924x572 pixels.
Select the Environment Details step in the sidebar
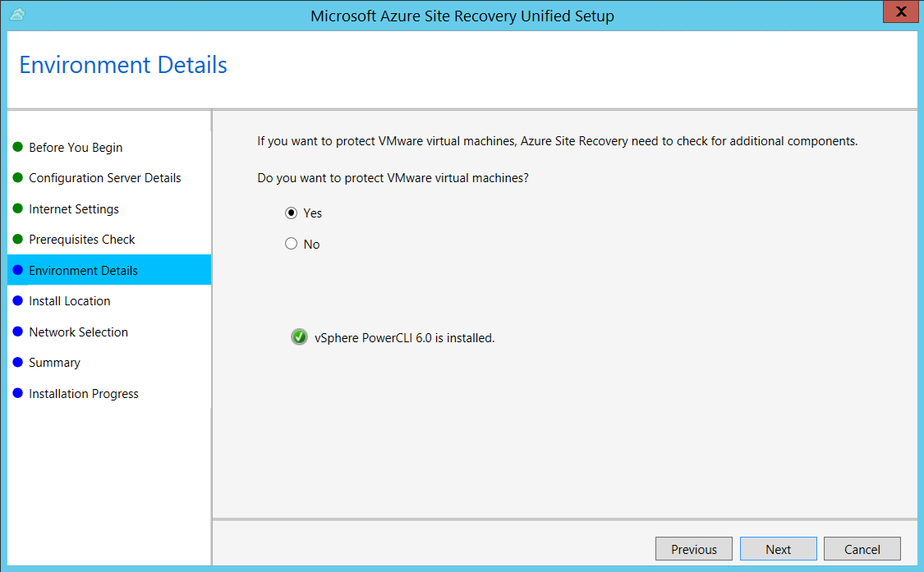pyautogui.click(x=82, y=270)
